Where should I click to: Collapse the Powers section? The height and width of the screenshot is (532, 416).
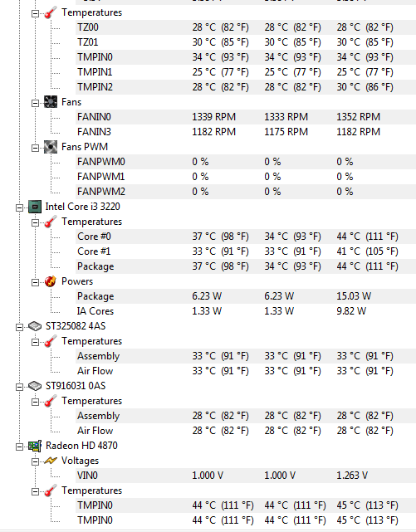coord(35,282)
